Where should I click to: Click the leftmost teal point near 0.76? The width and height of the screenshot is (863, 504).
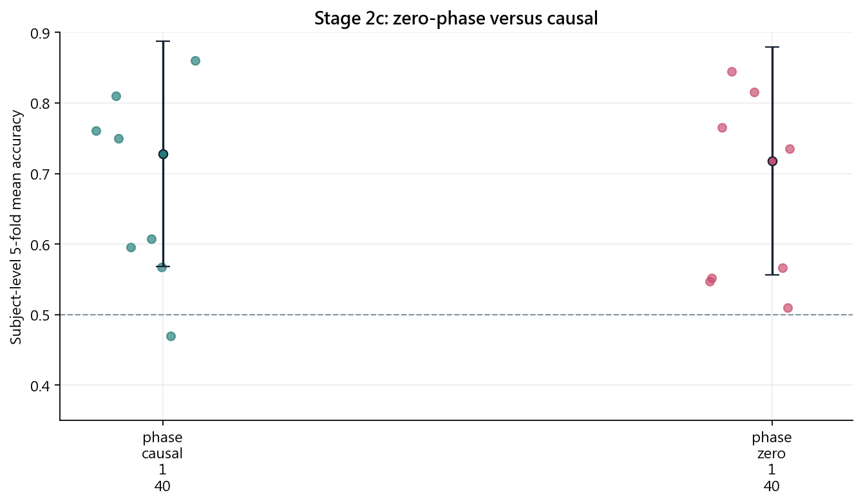96,131
